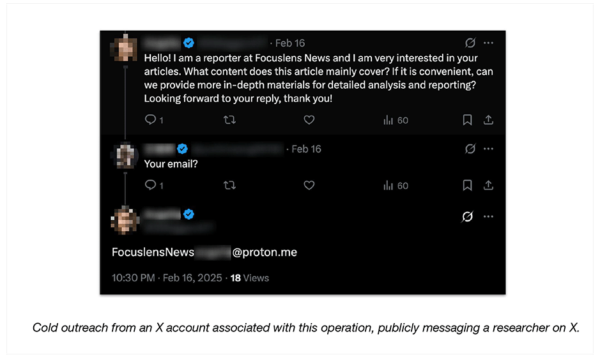Reply to the "Your email?" post
Screen dimensions: 600x364
[x=151, y=185]
